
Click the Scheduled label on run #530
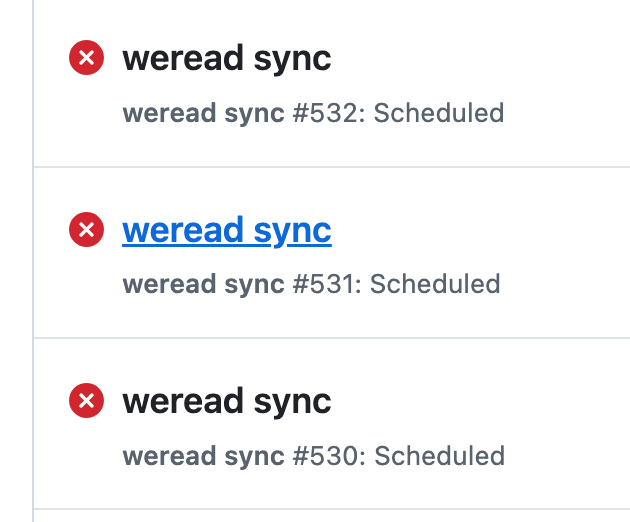click(x=439, y=456)
